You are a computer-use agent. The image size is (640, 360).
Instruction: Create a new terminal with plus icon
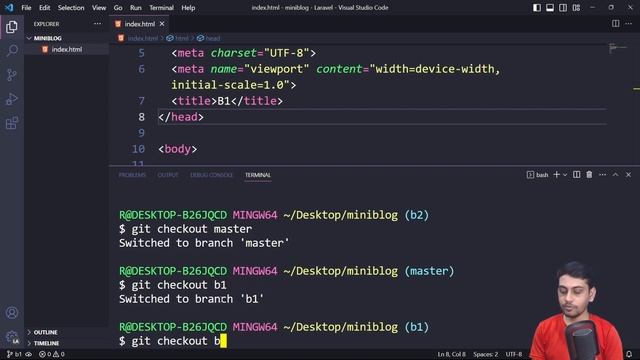(x=556, y=175)
